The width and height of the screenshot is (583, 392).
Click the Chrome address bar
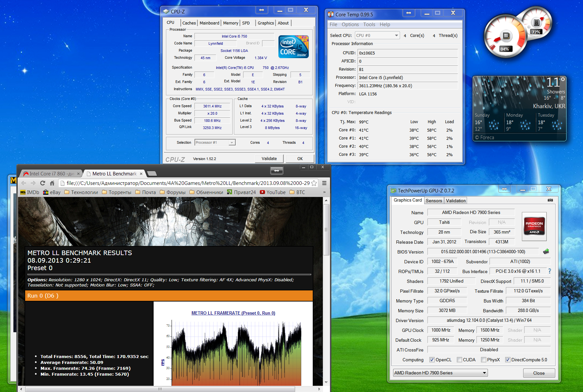[x=186, y=183]
